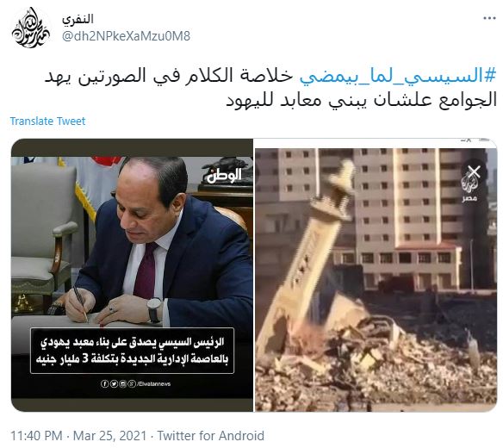The width and height of the screenshot is (503, 448).
Task: Open the #السيسي_لما_بيمضي hashtag
Action: [x=398, y=77]
